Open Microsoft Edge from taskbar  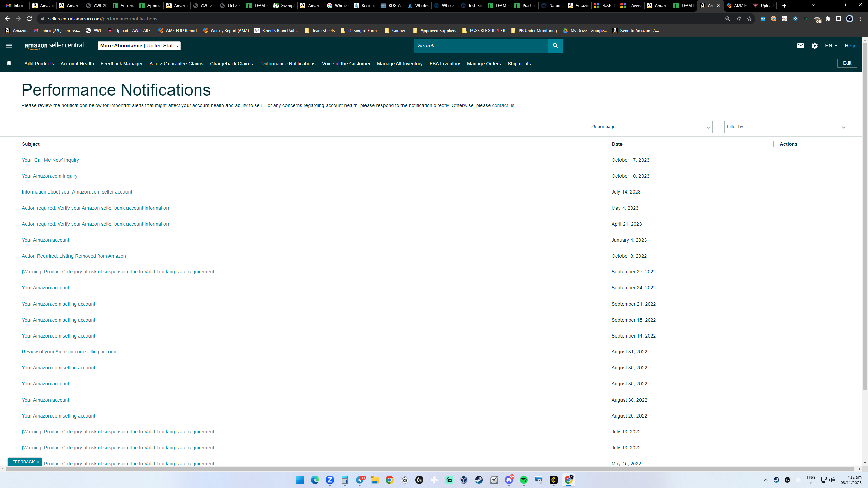pyautogui.click(x=315, y=480)
